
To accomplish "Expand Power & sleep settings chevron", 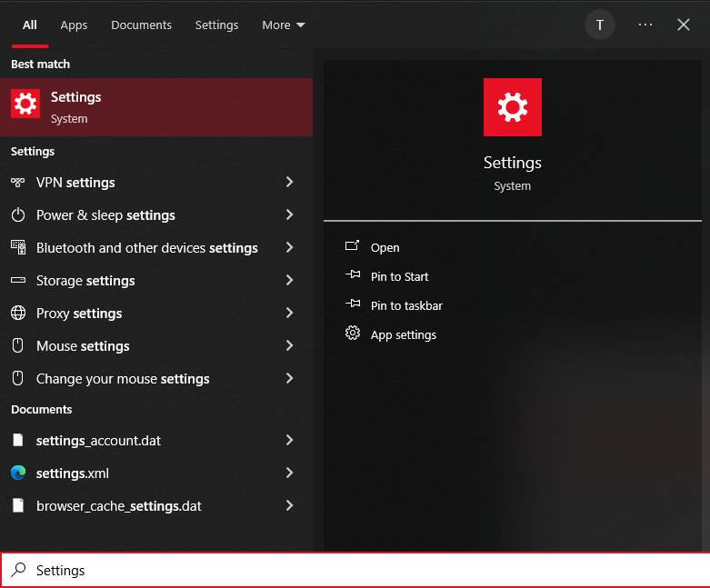I will 290,214.
